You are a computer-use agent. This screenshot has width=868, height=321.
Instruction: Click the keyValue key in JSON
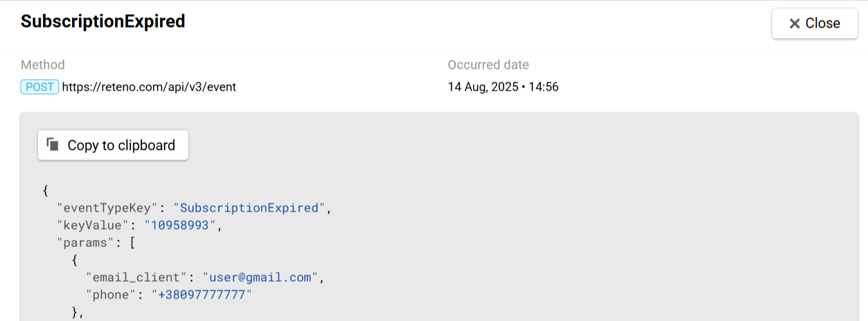[93, 225]
